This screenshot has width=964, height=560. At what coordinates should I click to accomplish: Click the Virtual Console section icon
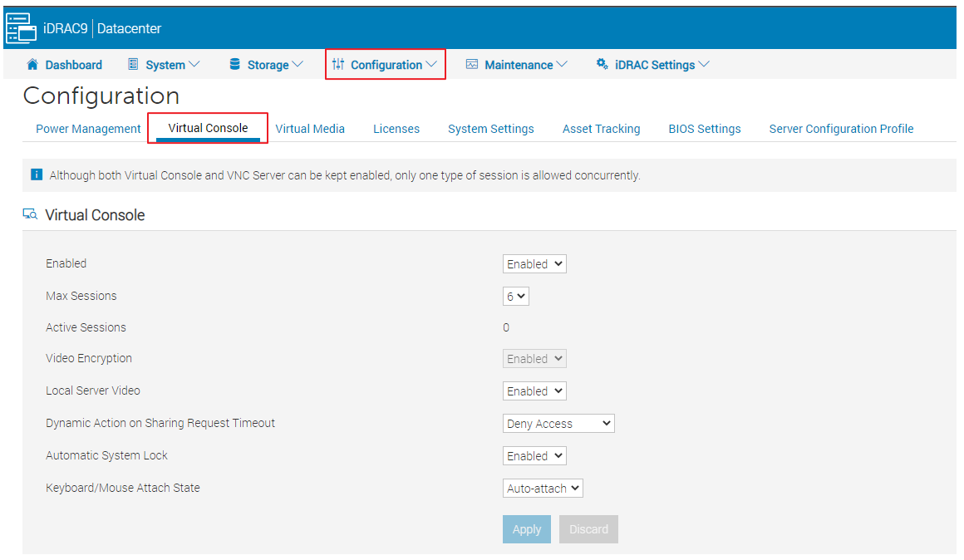[29, 214]
